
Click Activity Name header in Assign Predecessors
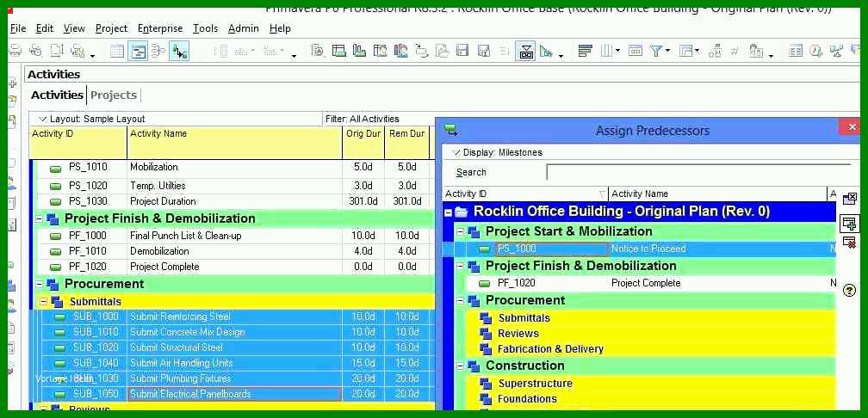(717, 194)
